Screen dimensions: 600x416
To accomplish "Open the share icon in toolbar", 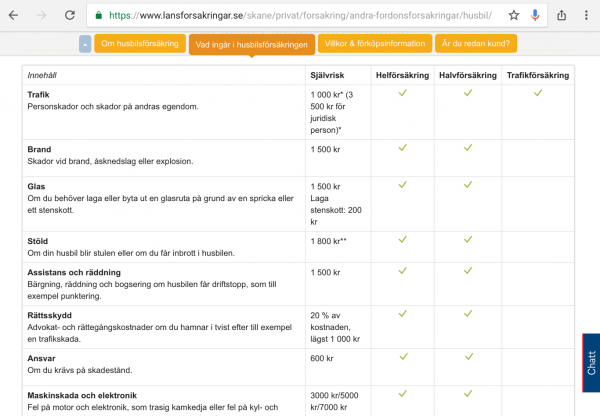I will click(x=560, y=16).
